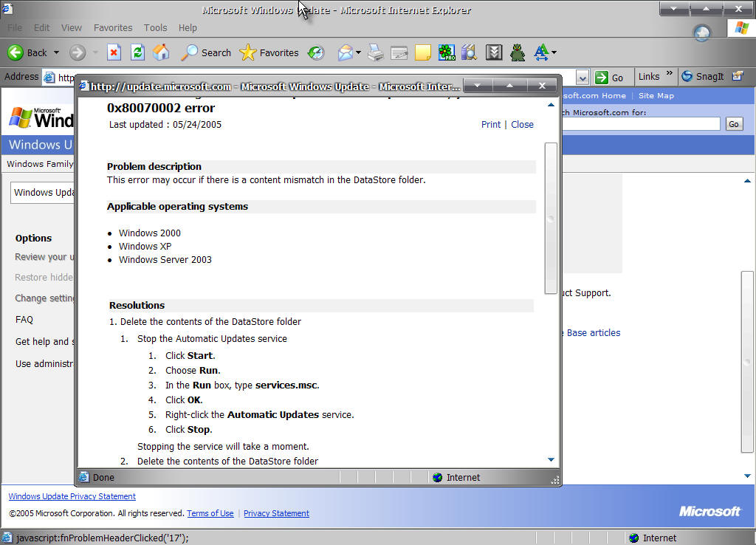Screen dimensions: 756x545
Task: Click the text size letter A icon
Action: tap(541, 52)
